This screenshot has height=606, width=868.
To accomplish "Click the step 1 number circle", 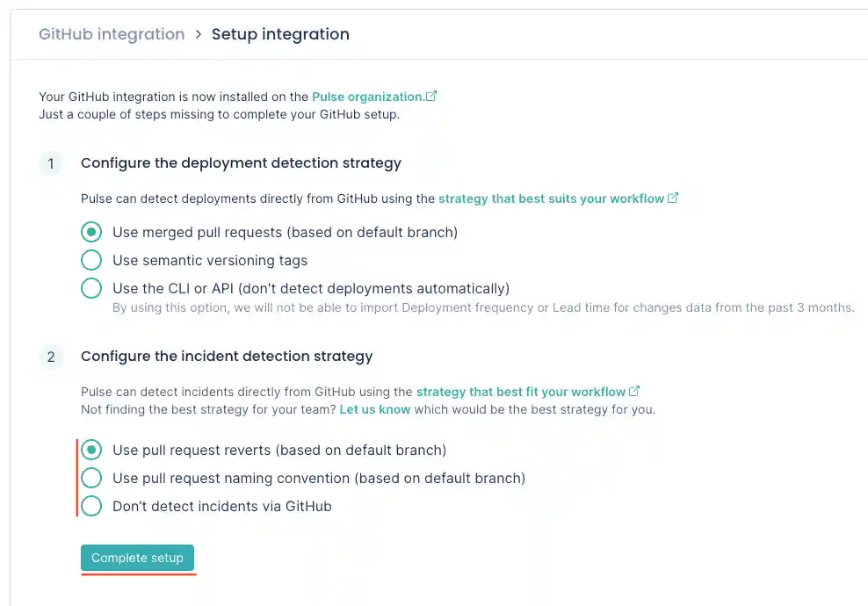I will coord(50,163).
